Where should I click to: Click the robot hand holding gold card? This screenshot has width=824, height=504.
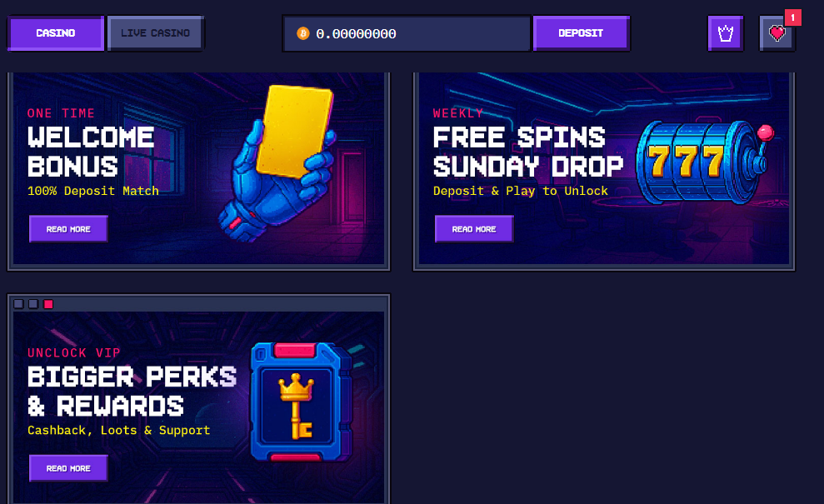tap(278, 163)
